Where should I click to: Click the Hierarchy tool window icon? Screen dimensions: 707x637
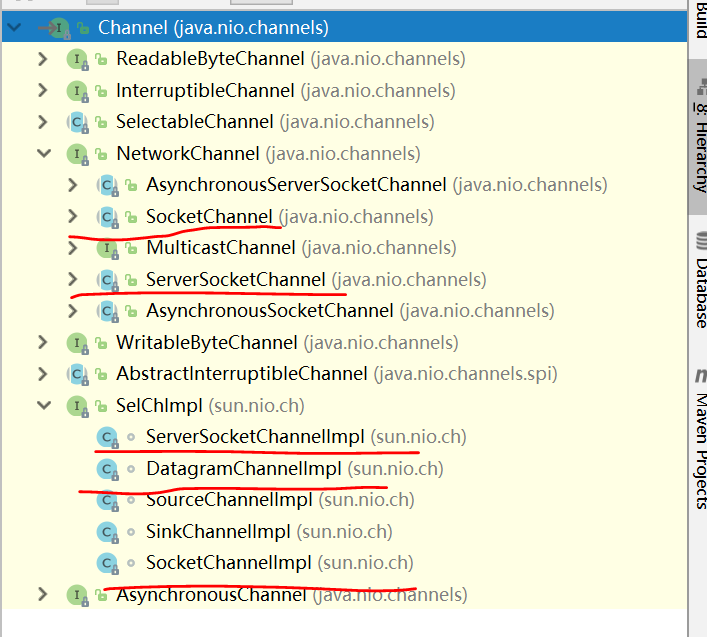coord(701,87)
